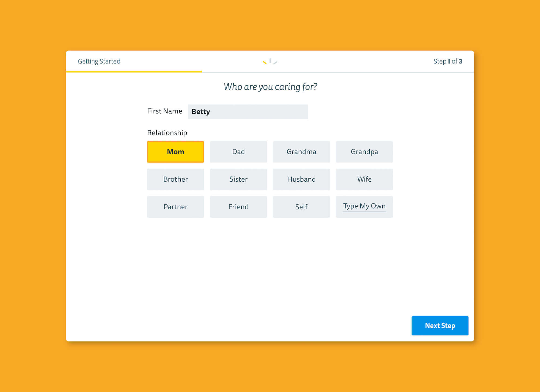Choose Dad as the relationship

tap(238, 152)
